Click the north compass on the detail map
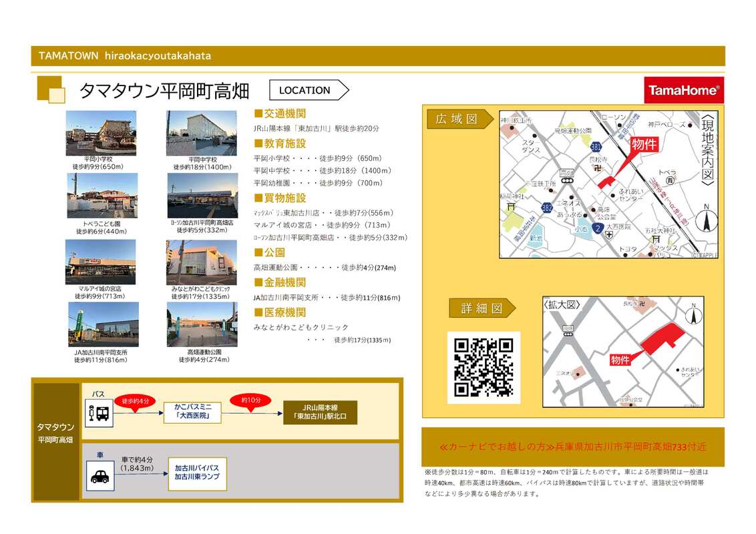Viewport: 756px width, 534px height. (693, 314)
